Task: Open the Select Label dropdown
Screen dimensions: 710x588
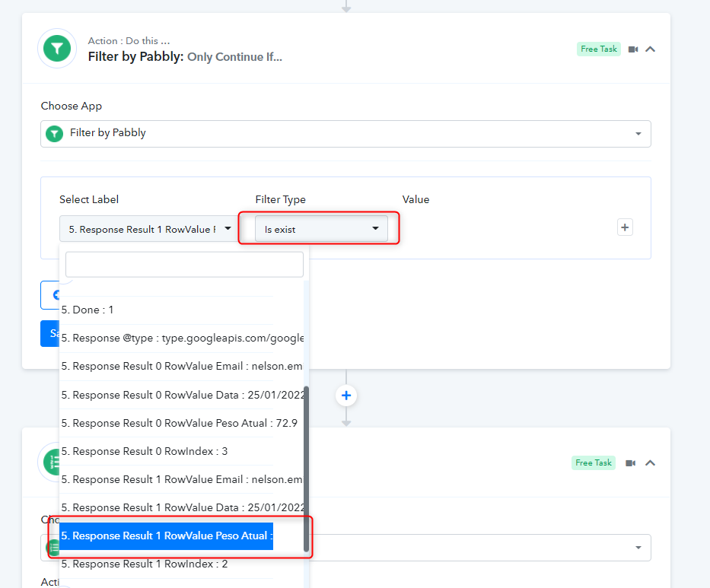Action: [x=150, y=229]
